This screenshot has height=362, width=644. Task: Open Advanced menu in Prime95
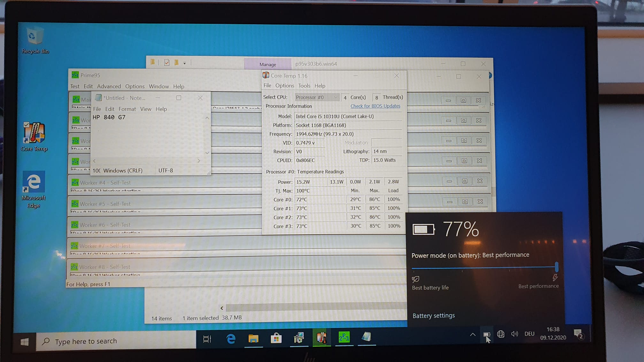(109, 86)
